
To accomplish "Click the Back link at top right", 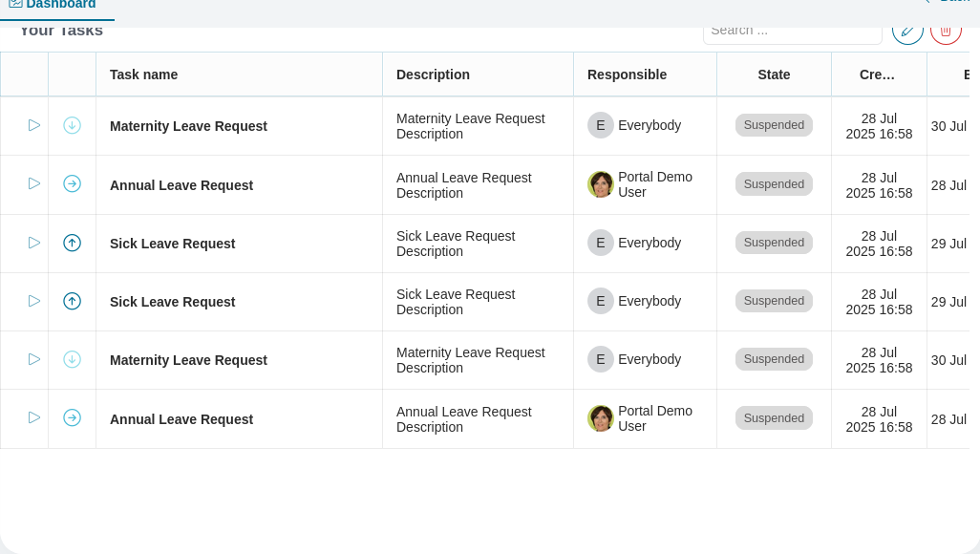I will (950, 2).
